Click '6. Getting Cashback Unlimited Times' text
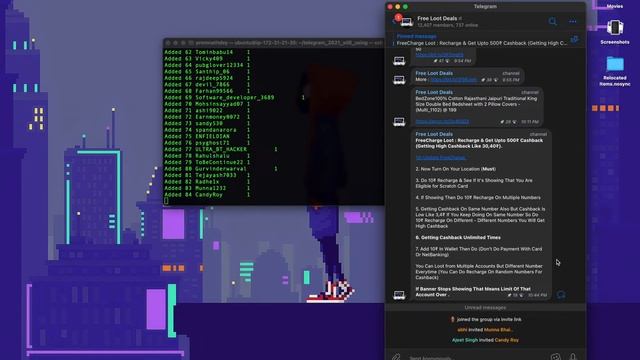Screen dimensions: 640x360 458,238
